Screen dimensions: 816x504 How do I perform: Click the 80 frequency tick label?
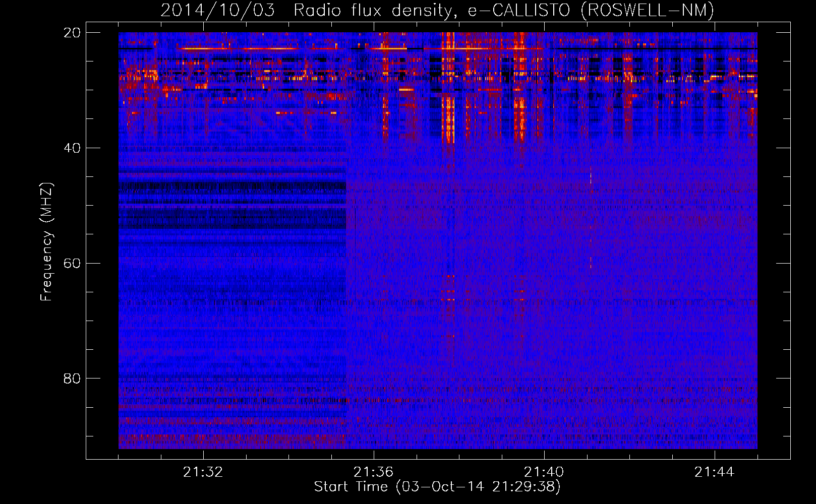coord(72,379)
